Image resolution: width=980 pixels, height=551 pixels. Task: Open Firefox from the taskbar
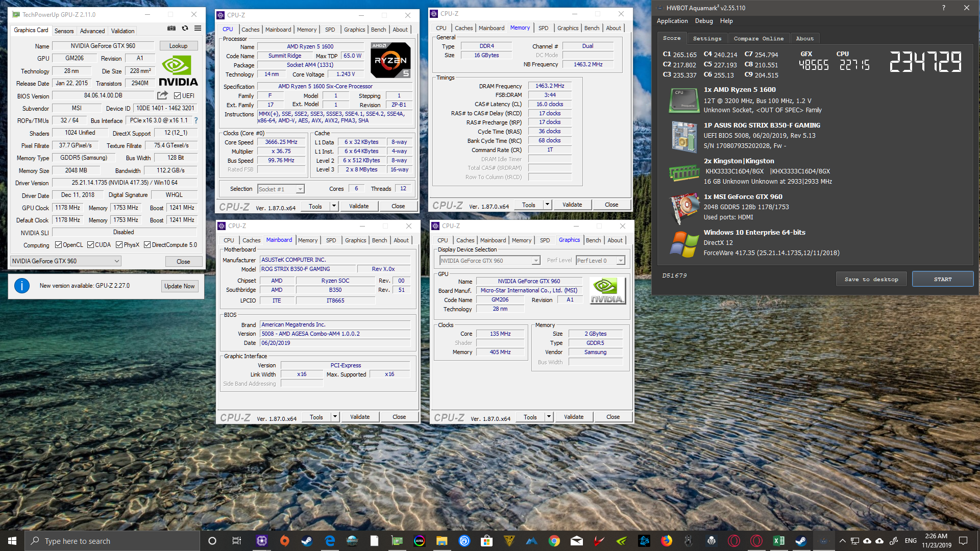(667, 541)
